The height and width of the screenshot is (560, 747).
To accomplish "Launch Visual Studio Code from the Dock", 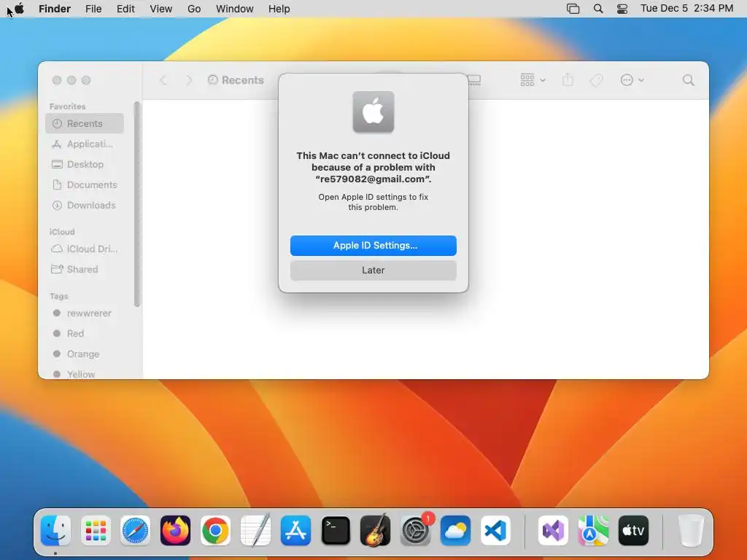I will tap(495, 531).
